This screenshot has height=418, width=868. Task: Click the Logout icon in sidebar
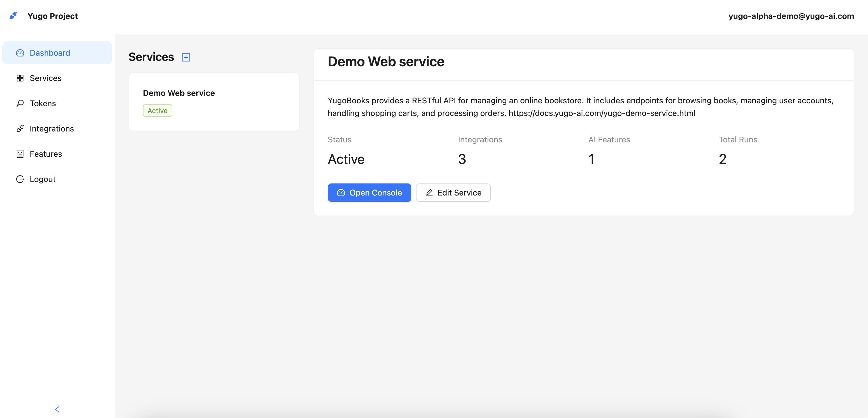(20, 179)
